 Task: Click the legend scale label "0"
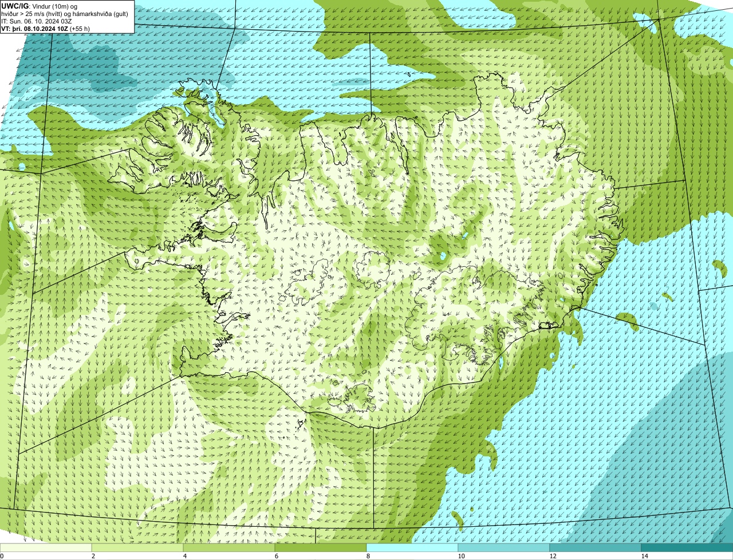click(2, 556)
